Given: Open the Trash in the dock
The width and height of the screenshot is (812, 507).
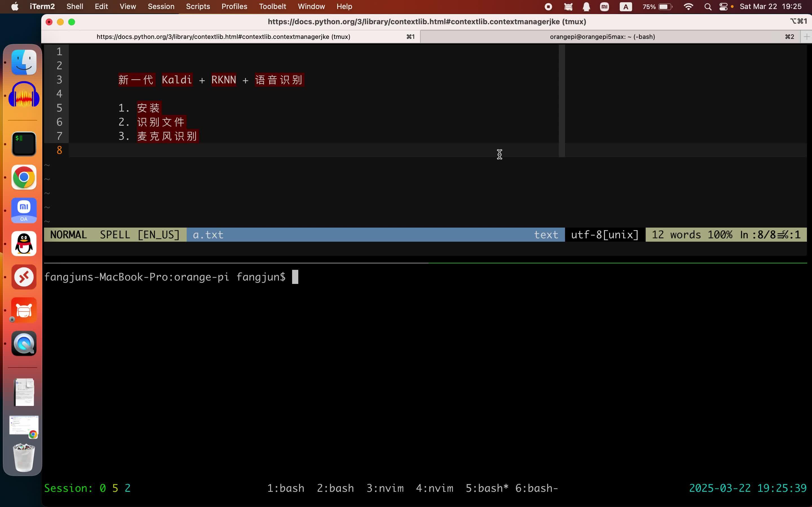Looking at the screenshot, I should 24,457.
